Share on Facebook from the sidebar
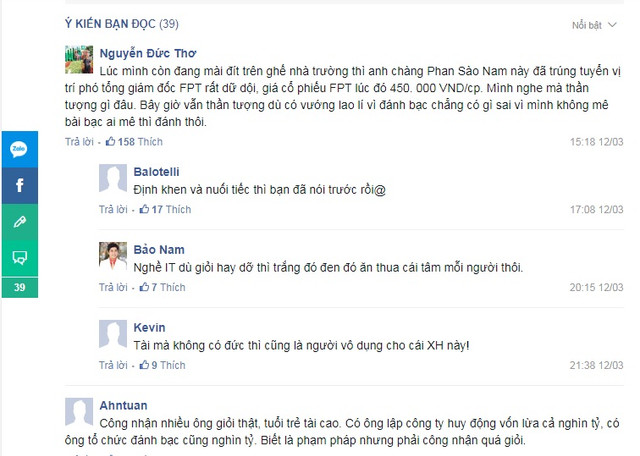 coord(20,185)
